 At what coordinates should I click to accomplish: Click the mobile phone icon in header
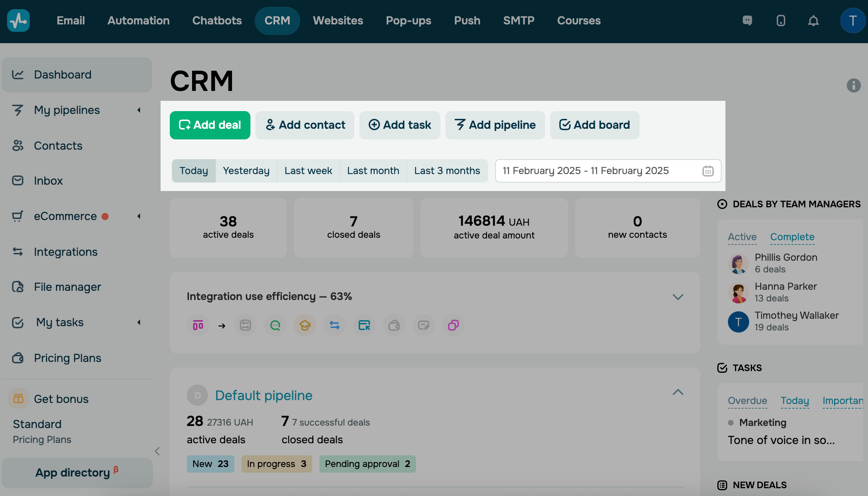(x=781, y=21)
